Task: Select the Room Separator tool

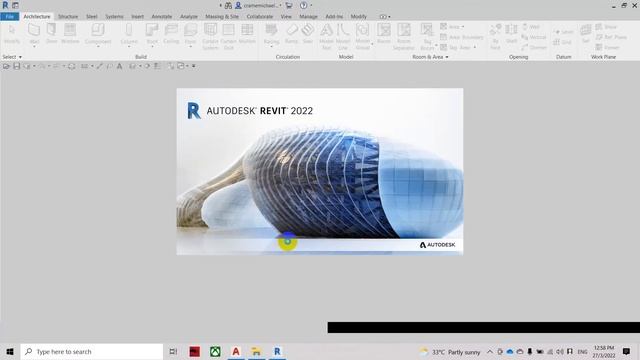Action: (x=404, y=36)
